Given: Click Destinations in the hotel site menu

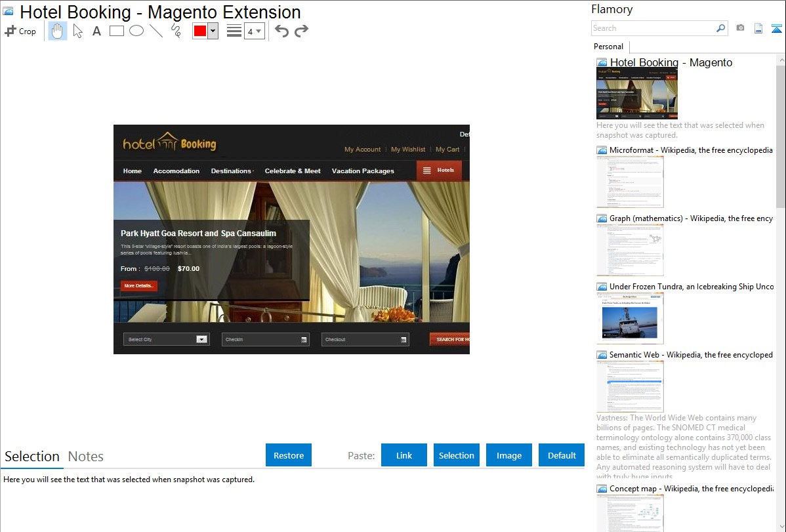Looking at the screenshot, I should 231,171.
